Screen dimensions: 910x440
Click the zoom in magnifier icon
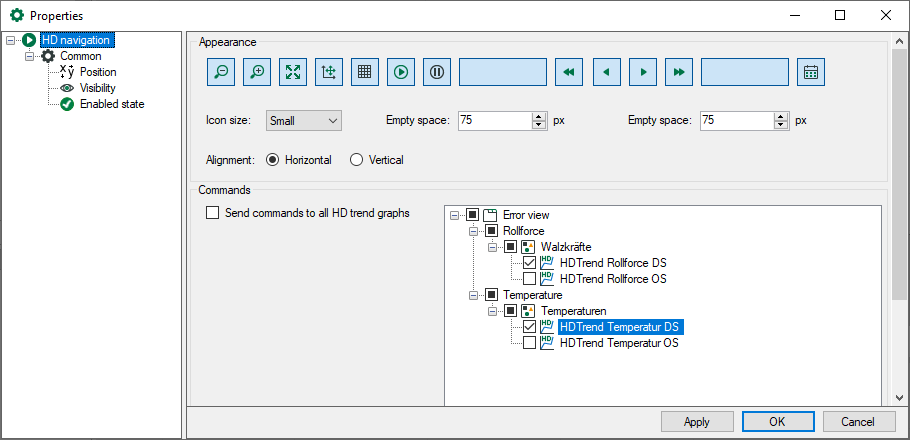click(x=257, y=72)
